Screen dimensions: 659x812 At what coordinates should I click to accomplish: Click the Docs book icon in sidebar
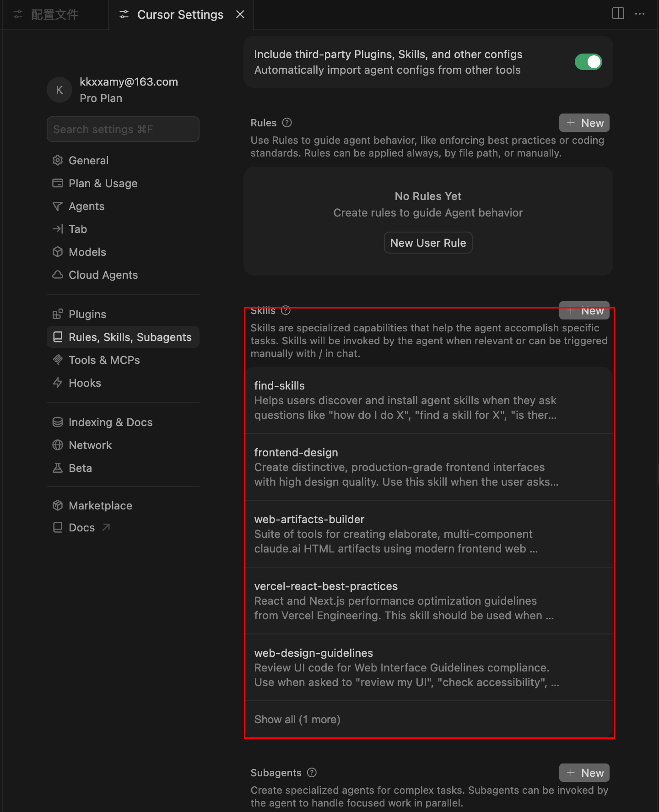pos(58,528)
